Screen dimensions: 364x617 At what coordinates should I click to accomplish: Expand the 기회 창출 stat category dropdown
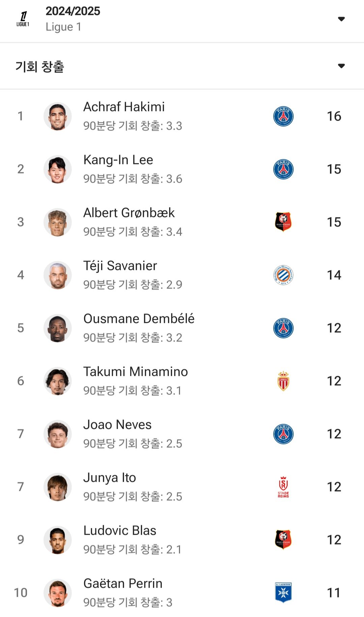coord(341,66)
